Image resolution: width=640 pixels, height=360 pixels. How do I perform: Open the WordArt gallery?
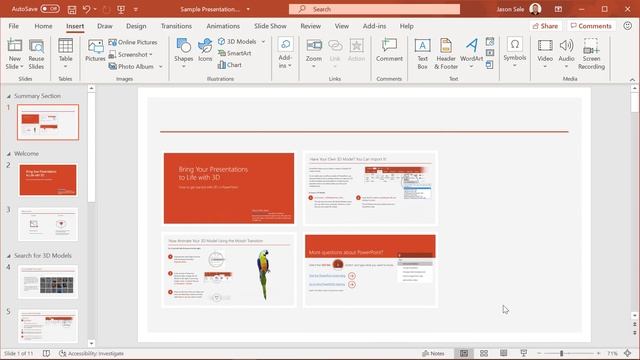coord(471,53)
